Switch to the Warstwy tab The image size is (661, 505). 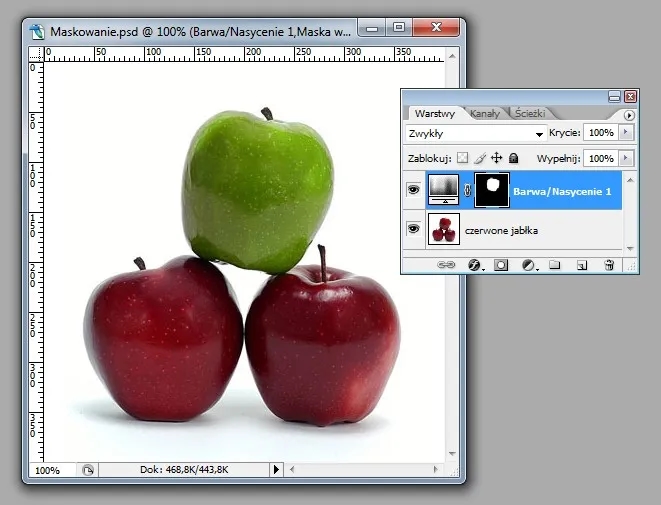click(435, 113)
